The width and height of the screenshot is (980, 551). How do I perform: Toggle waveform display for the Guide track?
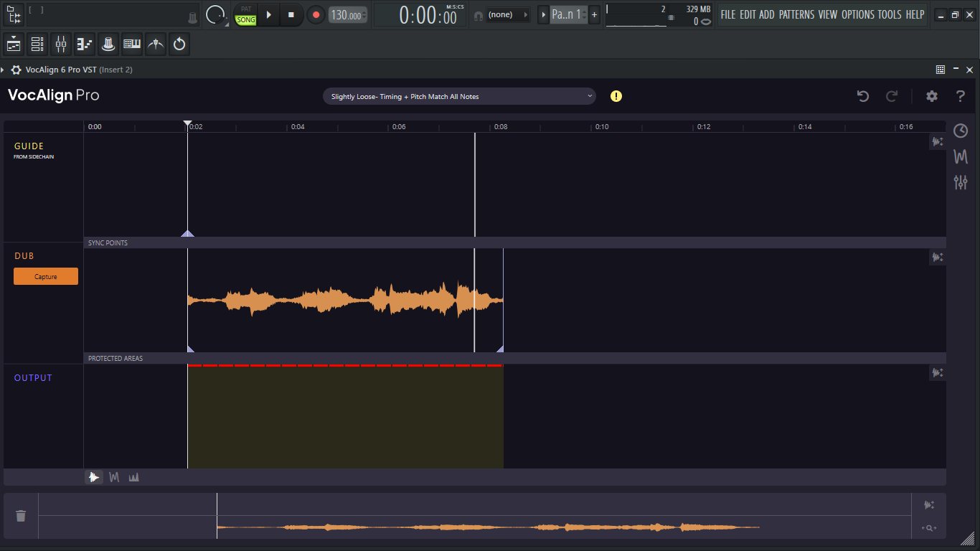coord(938,142)
